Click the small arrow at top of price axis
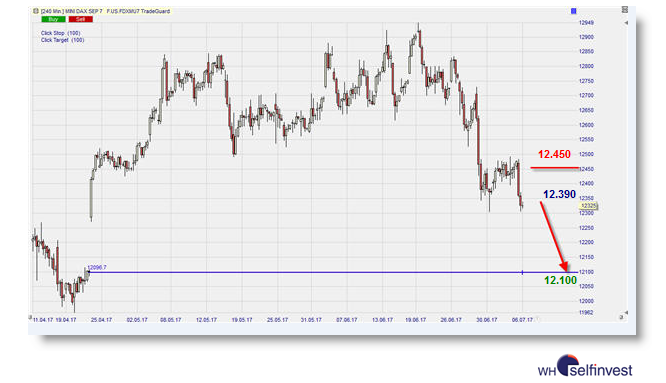The height and width of the screenshot is (383, 666). pos(626,23)
